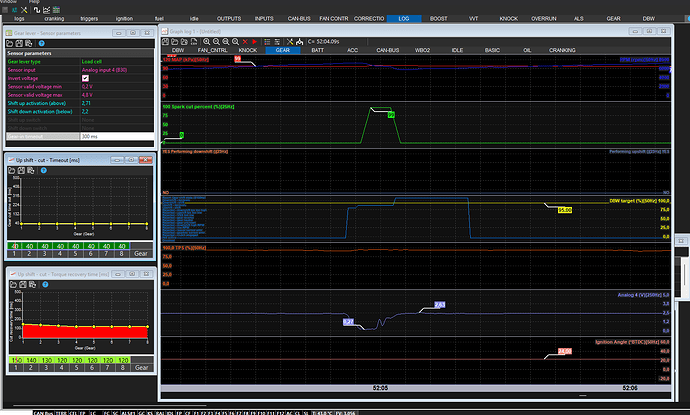The width and height of the screenshot is (690, 415).
Task: Toggle the Invert voltage checkbox
Action: [x=84, y=78]
